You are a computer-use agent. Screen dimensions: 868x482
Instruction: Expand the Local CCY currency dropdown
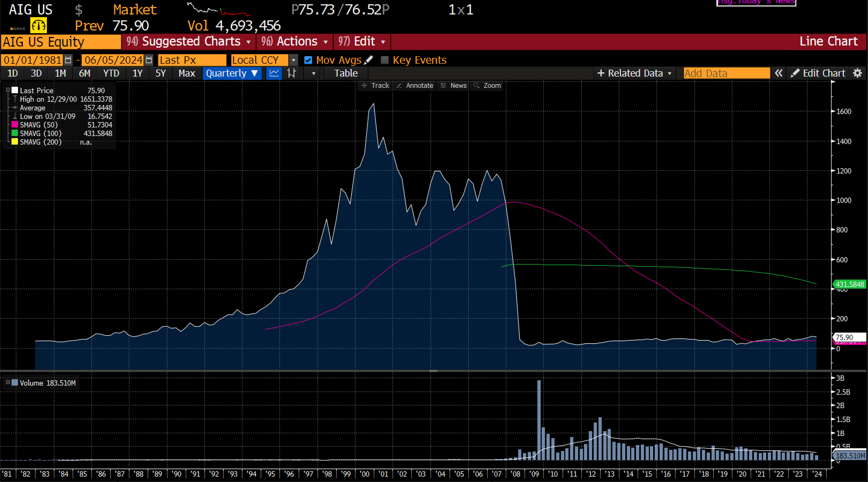[294, 60]
